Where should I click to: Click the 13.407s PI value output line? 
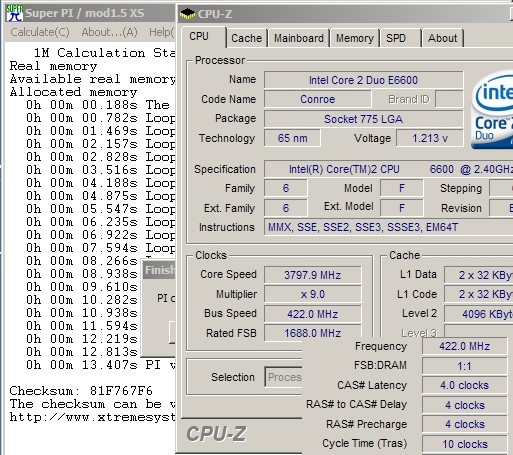tap(101, 365)
